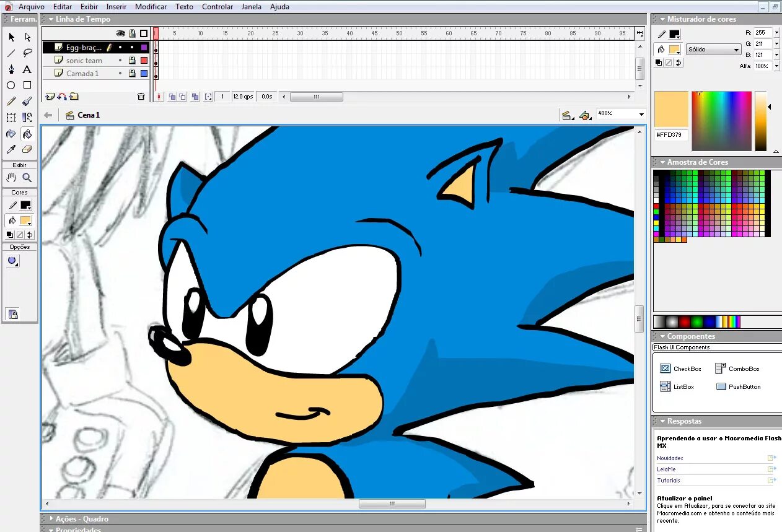Open the Ajuda menu
The width and height of the screenshot is (782, 532).
[281, 7]
